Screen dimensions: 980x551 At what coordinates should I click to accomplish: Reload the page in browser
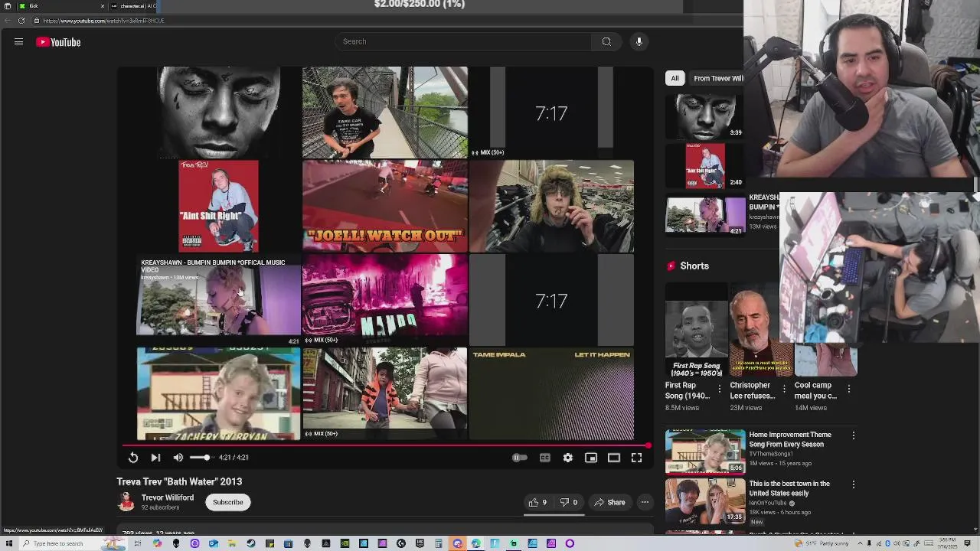(21, 21)
